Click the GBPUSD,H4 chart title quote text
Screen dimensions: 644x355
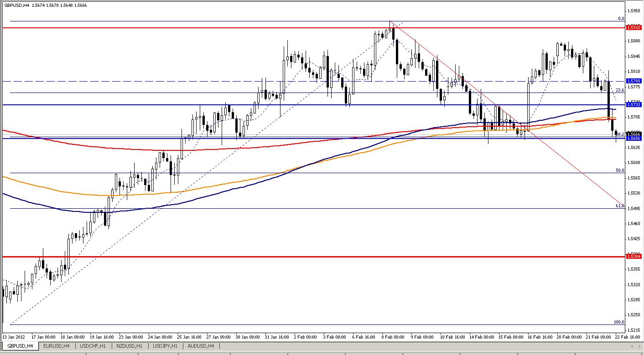[45, 5]
